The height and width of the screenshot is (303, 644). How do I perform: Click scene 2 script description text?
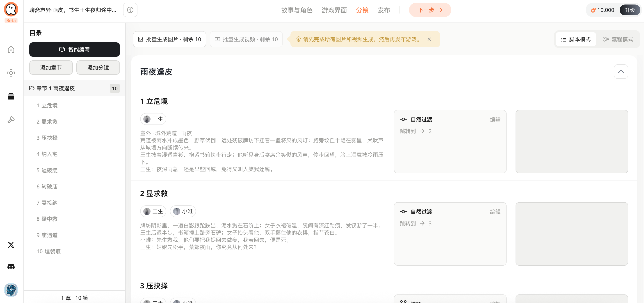262,236
